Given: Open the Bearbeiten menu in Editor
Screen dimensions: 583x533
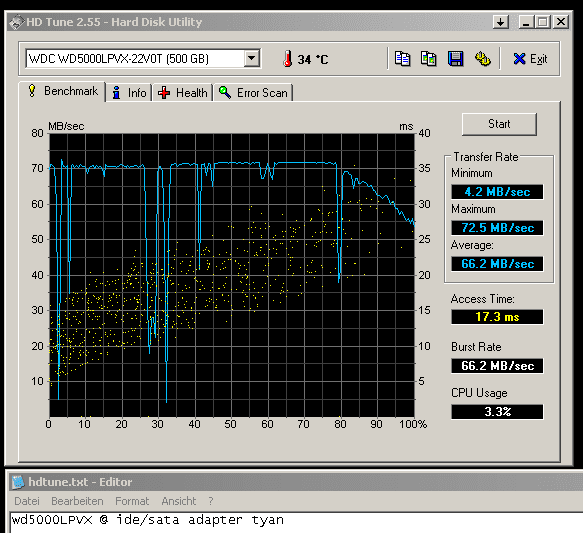Looking at the screenshot, I should click(77, 501).
